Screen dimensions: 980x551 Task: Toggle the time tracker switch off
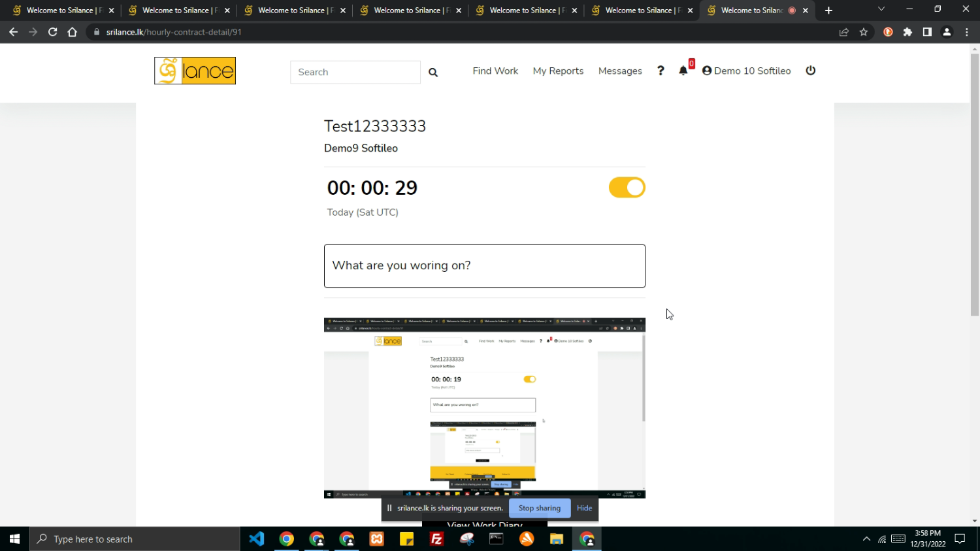[627, 188]
